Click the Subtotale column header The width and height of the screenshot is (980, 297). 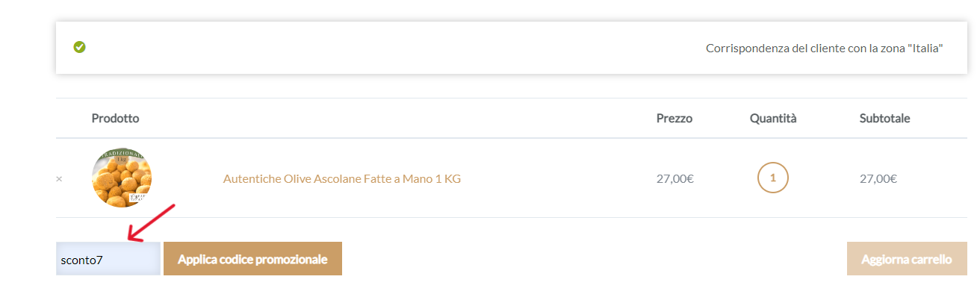pos(884,118)
